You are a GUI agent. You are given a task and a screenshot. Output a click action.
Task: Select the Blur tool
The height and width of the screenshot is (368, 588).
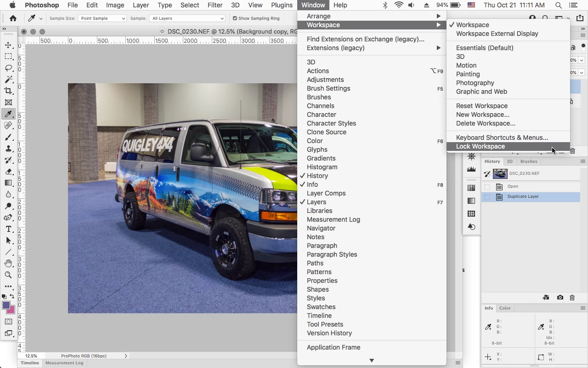8,195
